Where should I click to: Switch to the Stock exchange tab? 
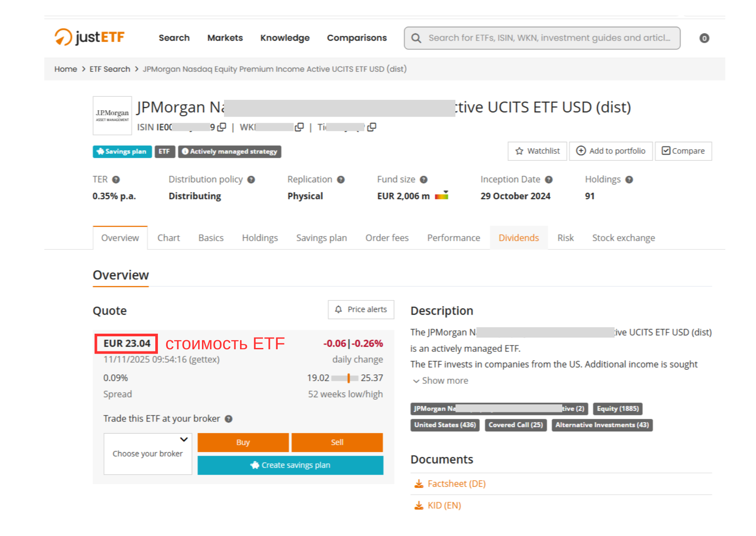click(x=624, y=238)
